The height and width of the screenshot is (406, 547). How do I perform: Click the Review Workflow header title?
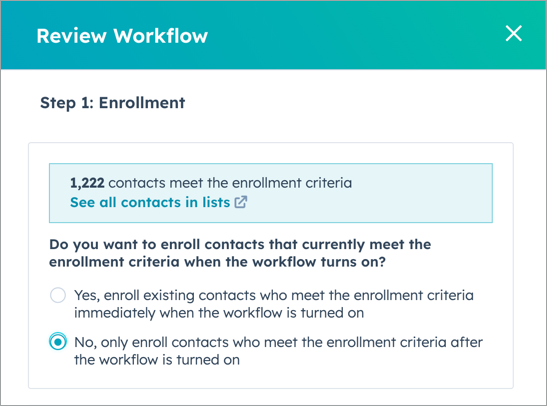coord(122,36)
